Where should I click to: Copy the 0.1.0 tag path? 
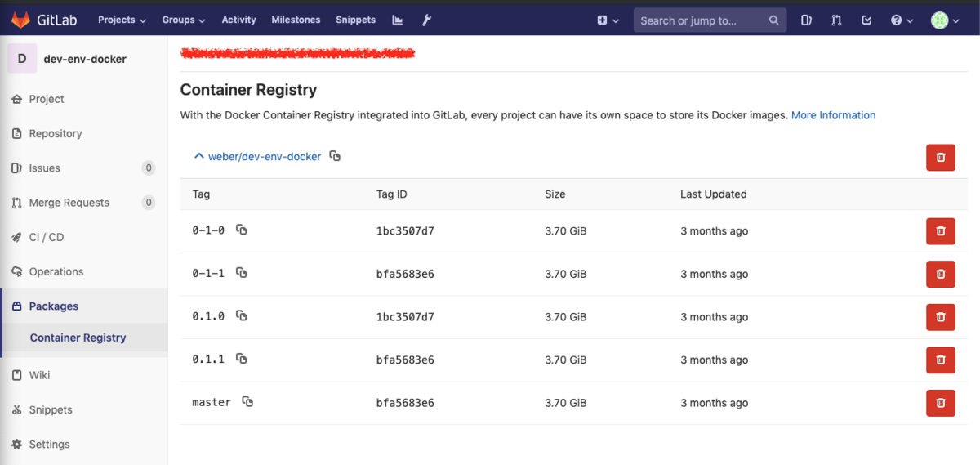[241, 315]
